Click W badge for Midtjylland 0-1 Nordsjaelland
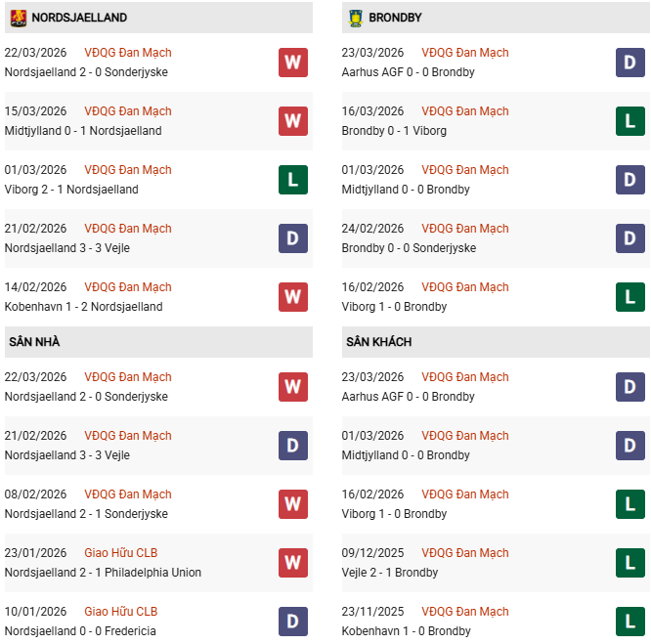Image resolution: width=651 pixels, height=644 pixels. pyautogui.click(x=293, y=121)
